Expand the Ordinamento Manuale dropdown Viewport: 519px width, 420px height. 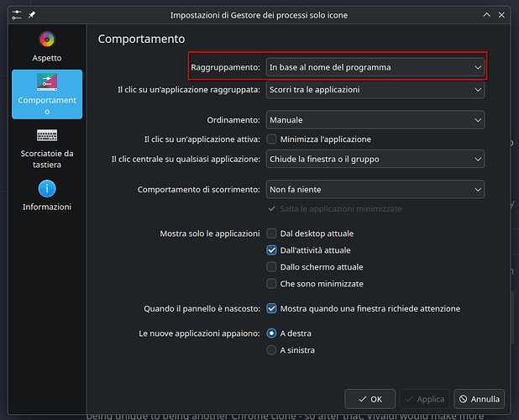(375, 120)
